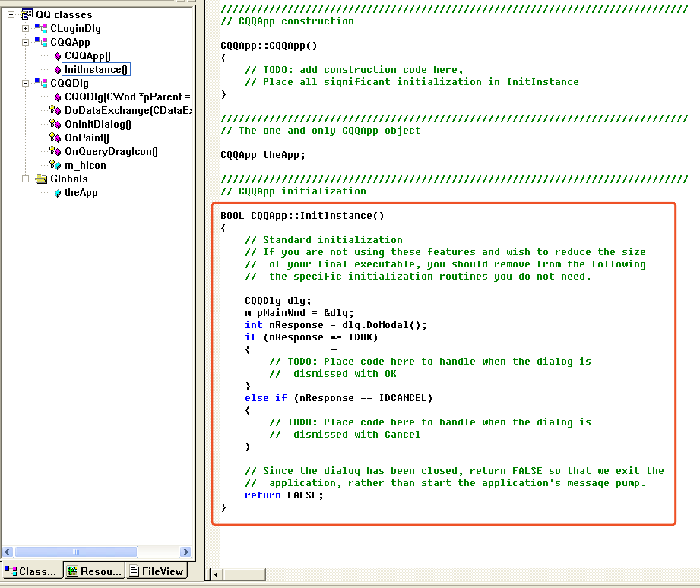
Task: Select the theApp global item
Action: point(81,193)
